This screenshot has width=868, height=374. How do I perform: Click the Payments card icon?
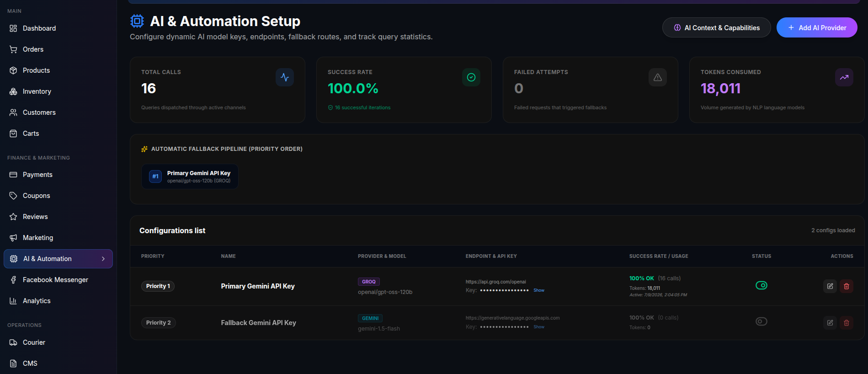13,175
